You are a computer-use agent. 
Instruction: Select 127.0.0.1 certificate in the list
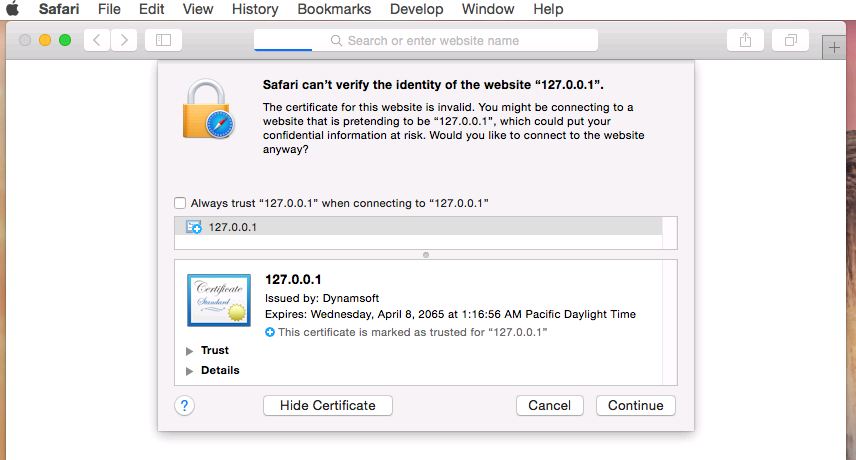coord(232,227)
